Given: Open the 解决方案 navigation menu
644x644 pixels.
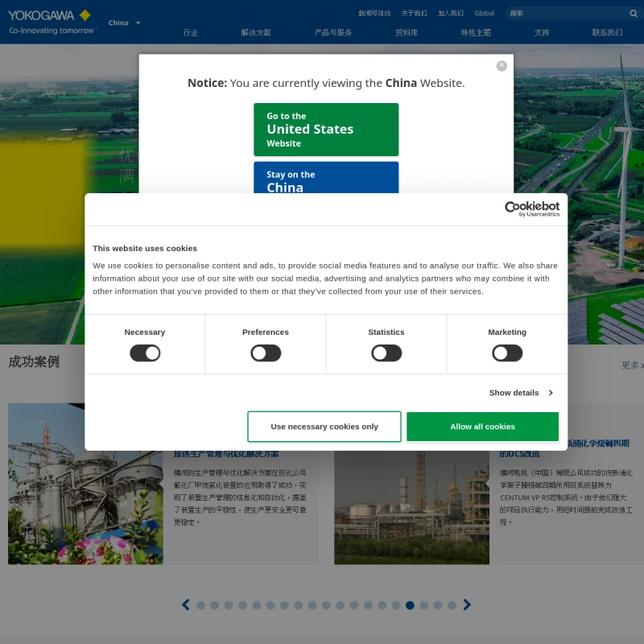Looking at the screenshot, I should [255, 33].
